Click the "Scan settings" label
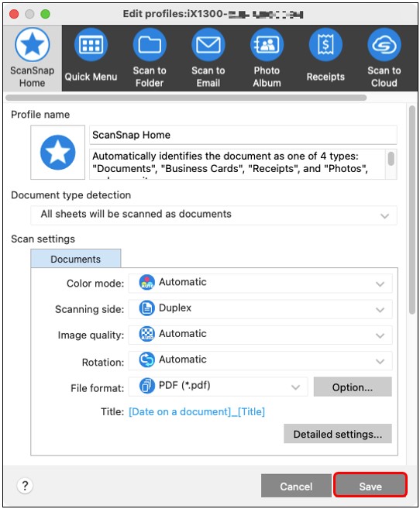The height and width of the screenshot is (509, 420). click(43, 239)
